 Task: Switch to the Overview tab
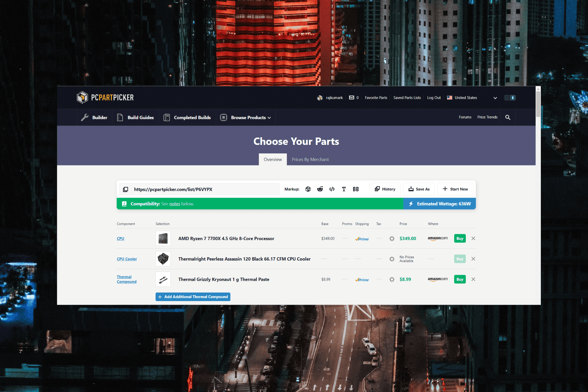(x=273, y=159)
